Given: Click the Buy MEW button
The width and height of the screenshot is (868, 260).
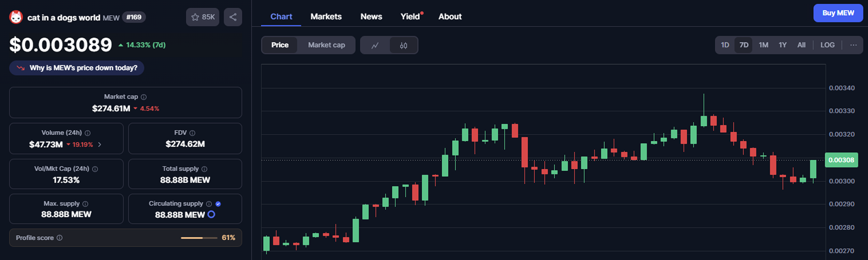Looking at the screenshot, I should [x=838, y=13].
